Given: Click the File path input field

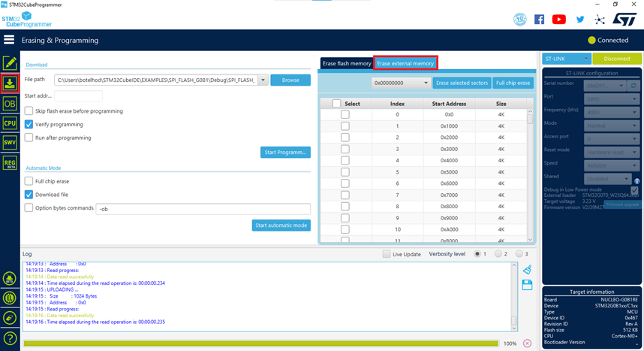Looking at the screenshot, I should coord(156,80).
